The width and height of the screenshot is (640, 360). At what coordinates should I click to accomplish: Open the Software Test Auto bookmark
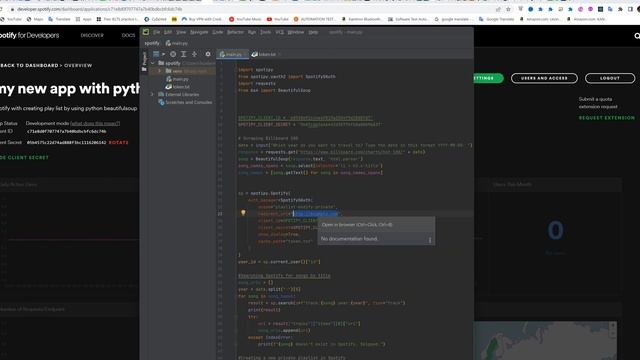point(409,19)
